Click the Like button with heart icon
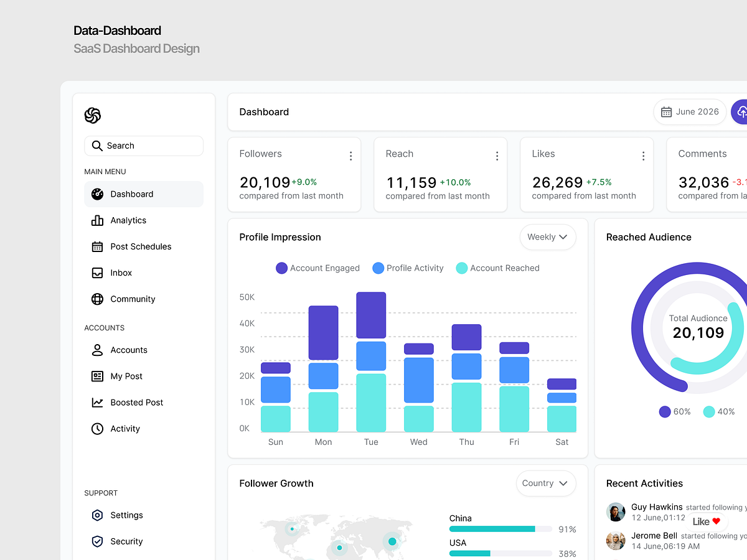Image resolution: width=747 pixels, height=560 pixels. click(x=707, y=521)
